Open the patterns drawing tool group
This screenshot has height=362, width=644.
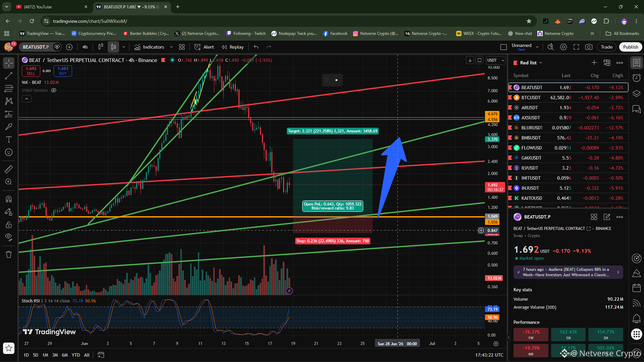[9, 101]
